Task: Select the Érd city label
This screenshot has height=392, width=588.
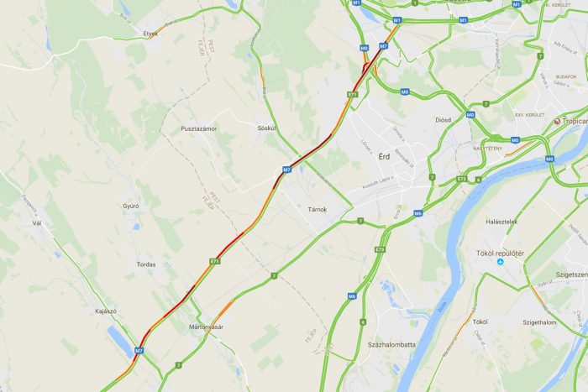Action: (x=384, y=157)
